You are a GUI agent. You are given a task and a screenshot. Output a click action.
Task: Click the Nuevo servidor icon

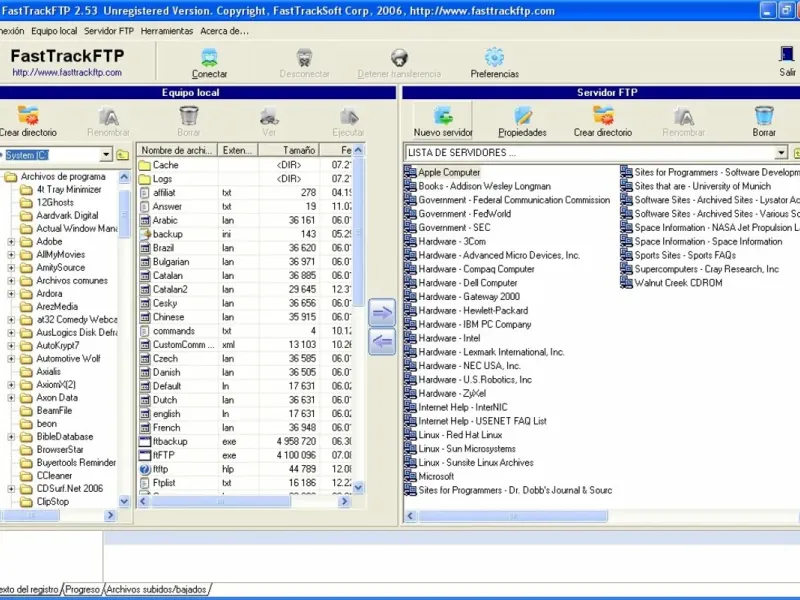coord(443,116)
